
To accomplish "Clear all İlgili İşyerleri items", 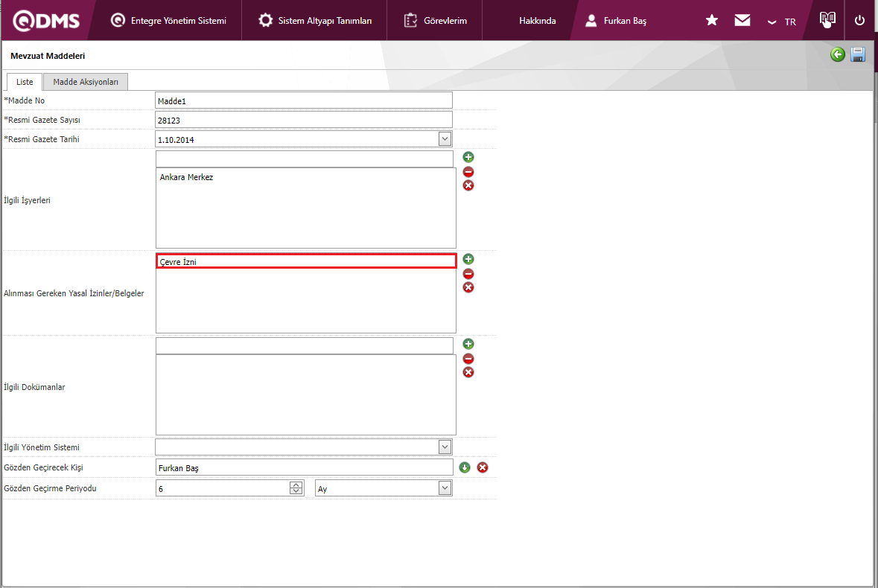I will (468, 185).
